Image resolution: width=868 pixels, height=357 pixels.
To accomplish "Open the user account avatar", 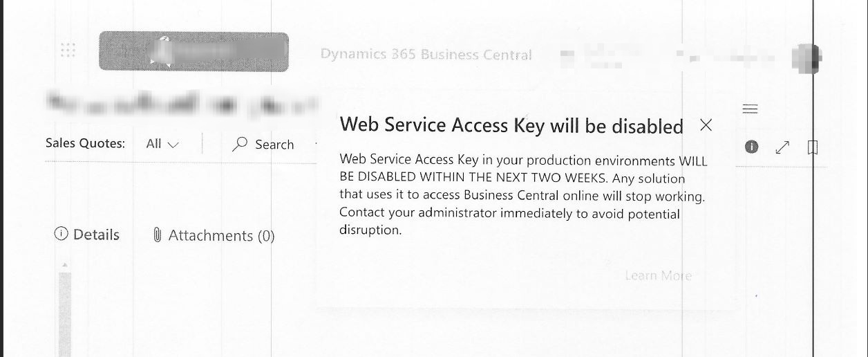I will pos(806,58).
